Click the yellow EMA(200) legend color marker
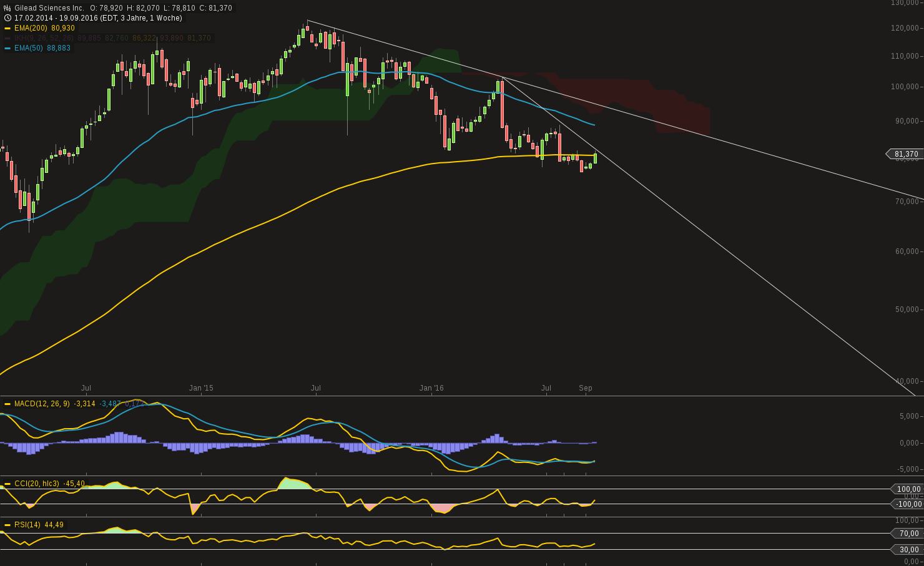 [x=6, y=28]
